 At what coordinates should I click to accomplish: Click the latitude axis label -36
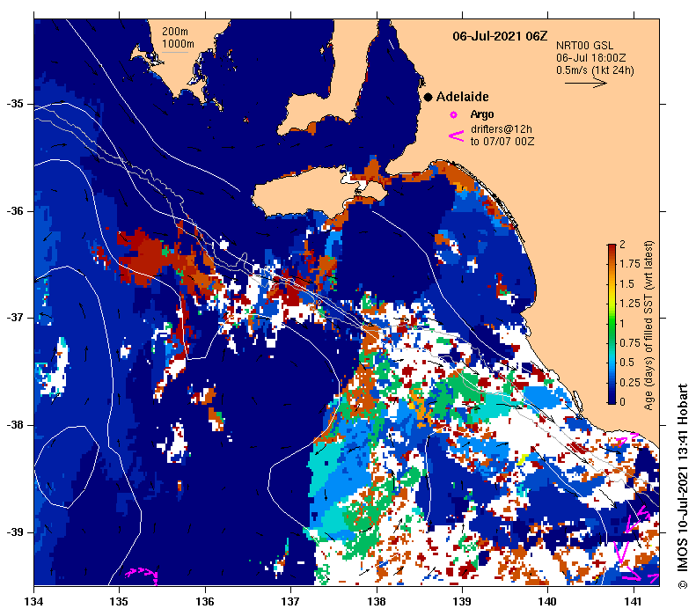15,211
